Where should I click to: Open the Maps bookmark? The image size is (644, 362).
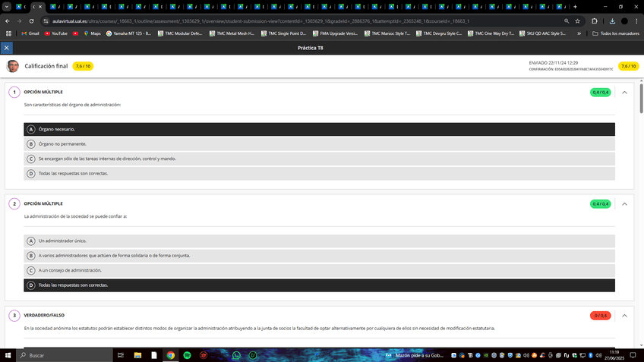(x=92, y=33)
